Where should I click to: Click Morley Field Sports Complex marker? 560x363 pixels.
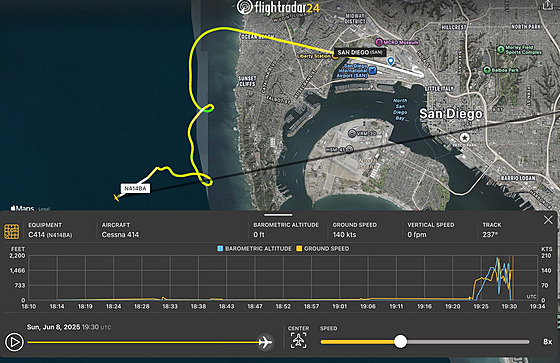501,49
